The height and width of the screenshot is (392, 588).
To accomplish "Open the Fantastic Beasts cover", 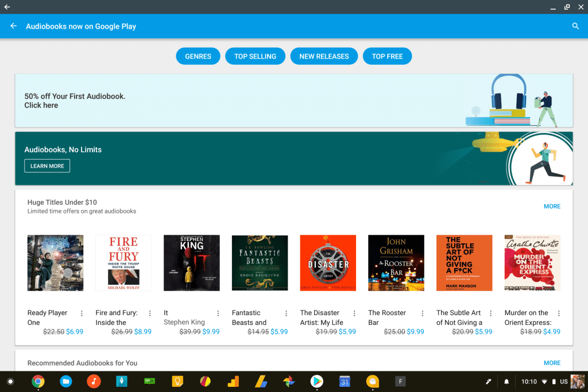I will pyautogui.click(x=260, y=263).
